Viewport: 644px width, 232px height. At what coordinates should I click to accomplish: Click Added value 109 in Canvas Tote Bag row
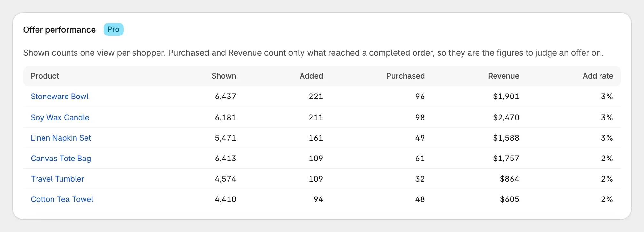coord(316,159)
